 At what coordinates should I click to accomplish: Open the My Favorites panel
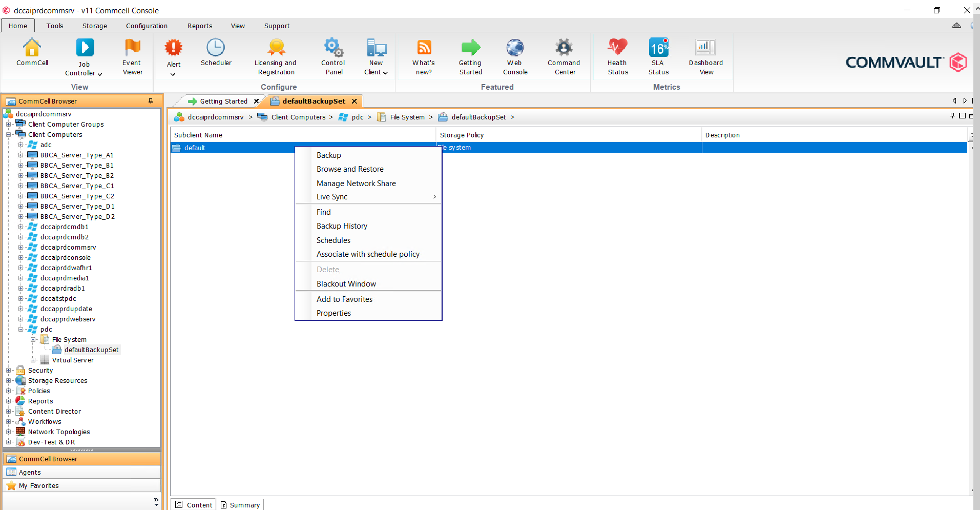(82, 485)
